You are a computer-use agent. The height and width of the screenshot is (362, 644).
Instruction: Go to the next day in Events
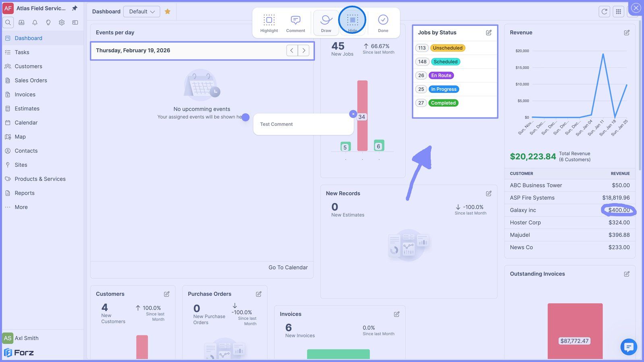(x=304, y=51)
